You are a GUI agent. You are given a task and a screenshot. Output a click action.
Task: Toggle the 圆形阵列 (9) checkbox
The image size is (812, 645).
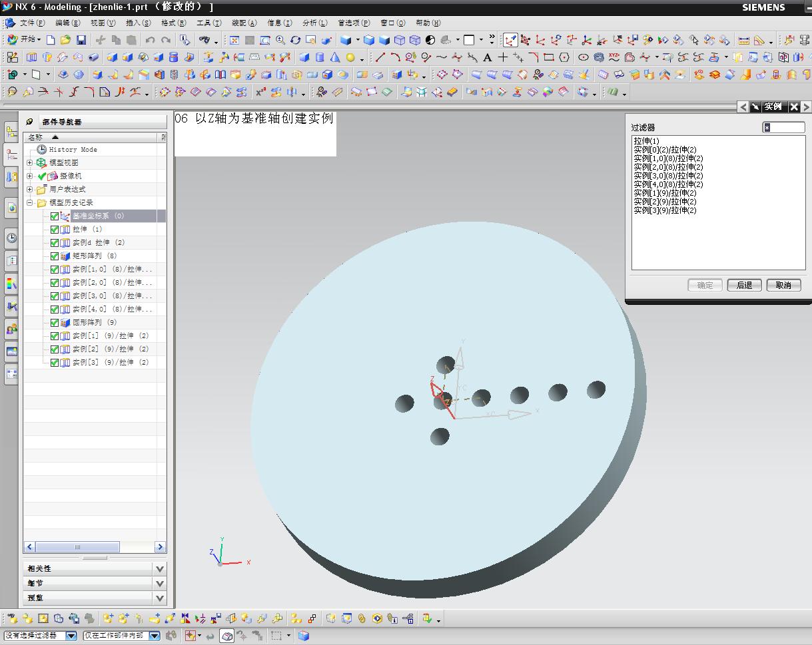click(55, 323)
